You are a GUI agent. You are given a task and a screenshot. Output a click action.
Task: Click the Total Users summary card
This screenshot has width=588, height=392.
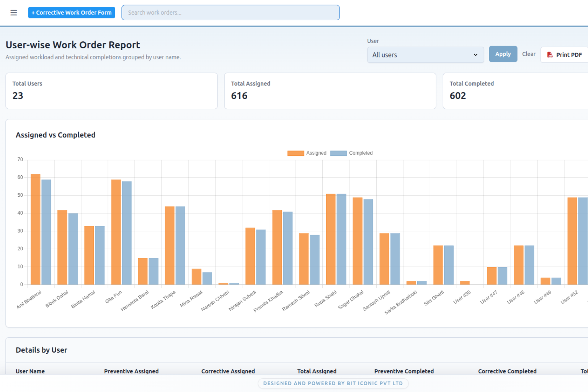(x=111, y=91)
